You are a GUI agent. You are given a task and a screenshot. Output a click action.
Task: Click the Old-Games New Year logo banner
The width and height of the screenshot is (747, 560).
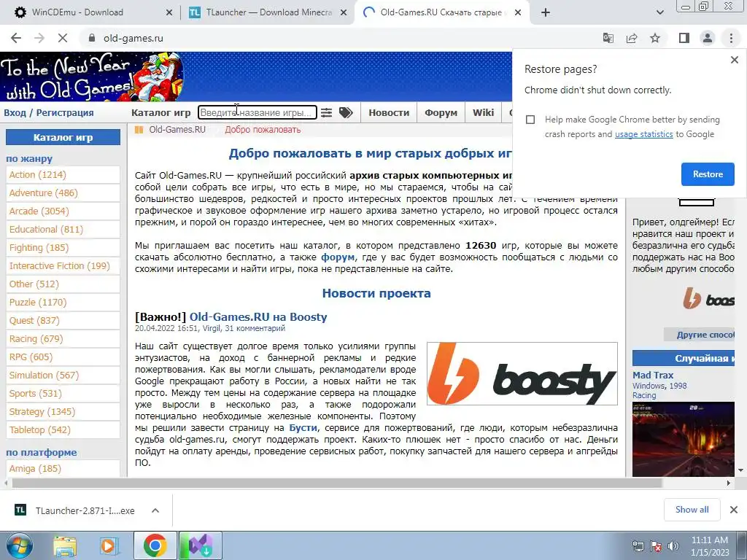pyautogui.click(x=93, y=76)
